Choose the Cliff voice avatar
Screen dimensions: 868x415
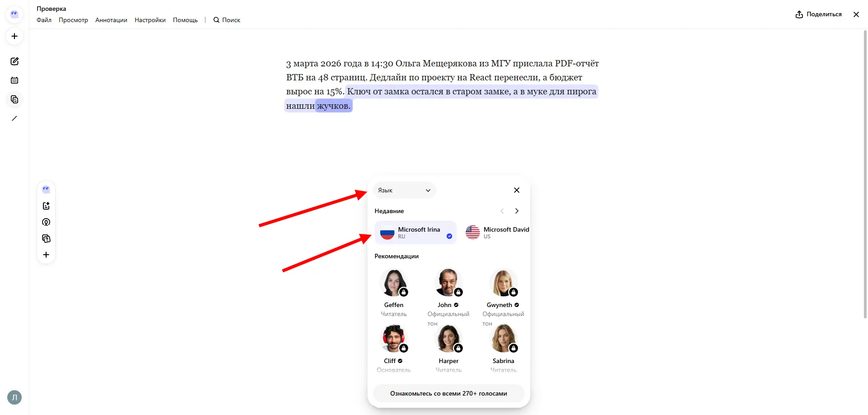(x=394, y=339)
